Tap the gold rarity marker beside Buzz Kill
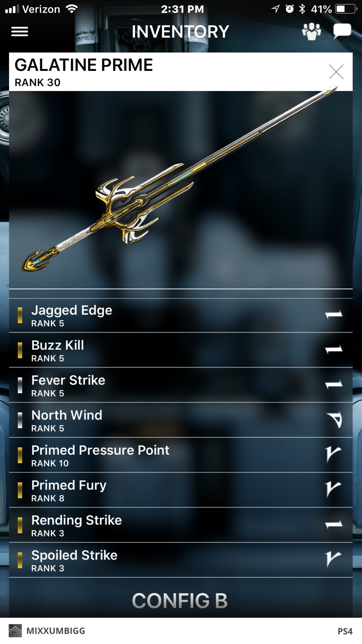The height and width of the screenshot is (644, 362). pos(20,350)
